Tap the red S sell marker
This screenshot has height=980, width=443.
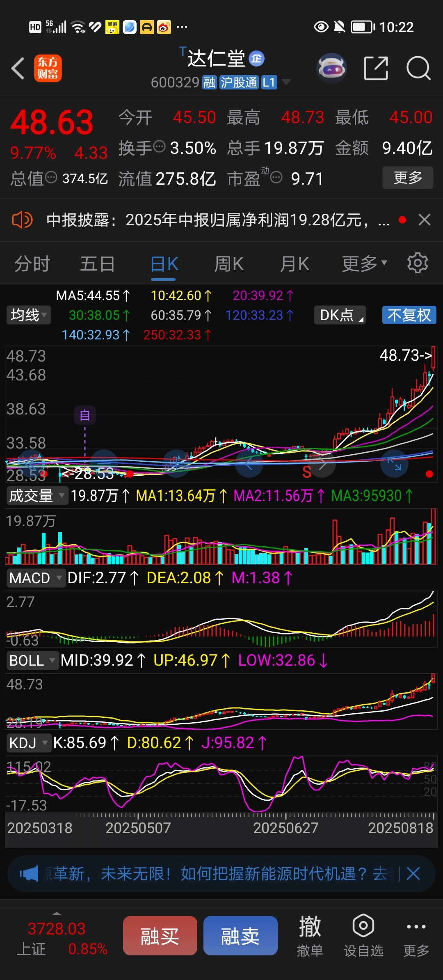pos(306,472)
